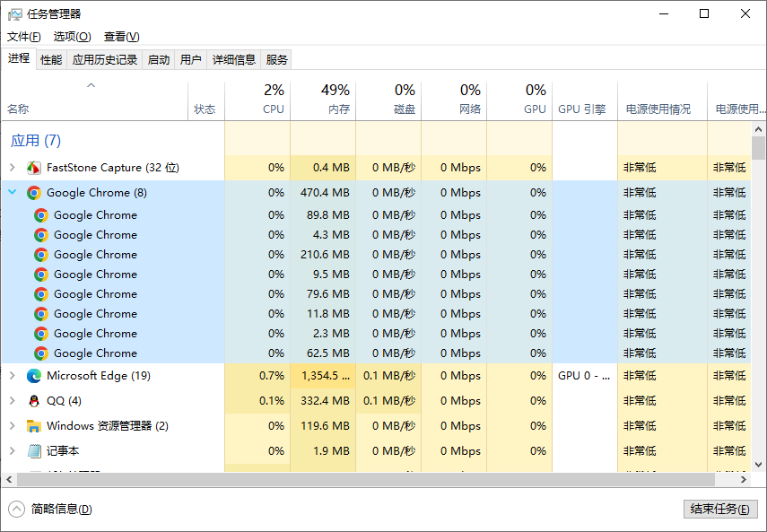This screenshot has width=767, height=532.
Task: Expand the Microsoft Edge (19) group
Action: 13,375
